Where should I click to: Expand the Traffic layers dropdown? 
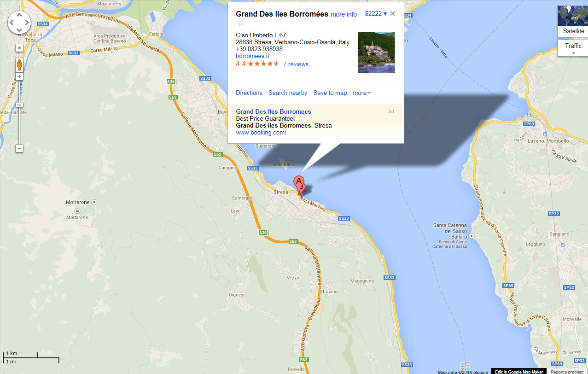(x=573, y=48)
